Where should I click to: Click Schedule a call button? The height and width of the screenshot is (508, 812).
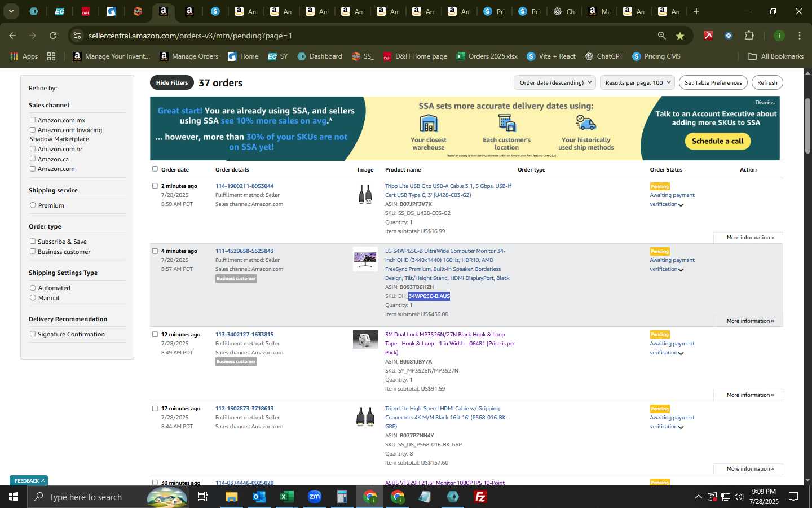[x=717, y=141]
